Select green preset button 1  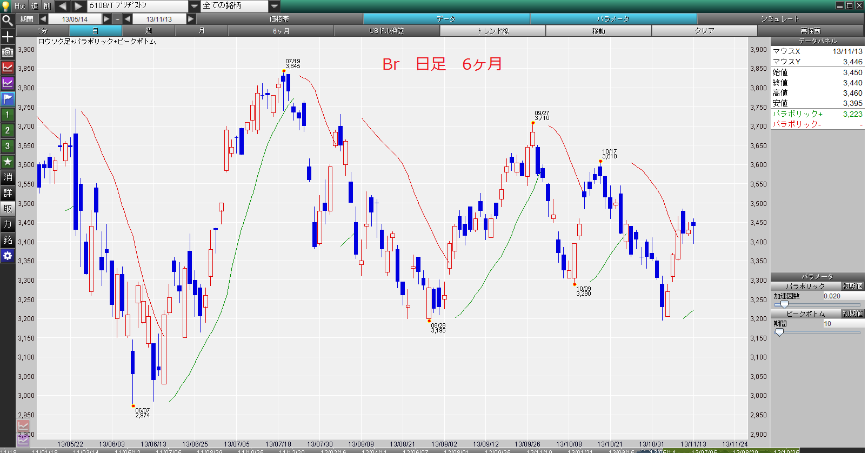[8, 115]
